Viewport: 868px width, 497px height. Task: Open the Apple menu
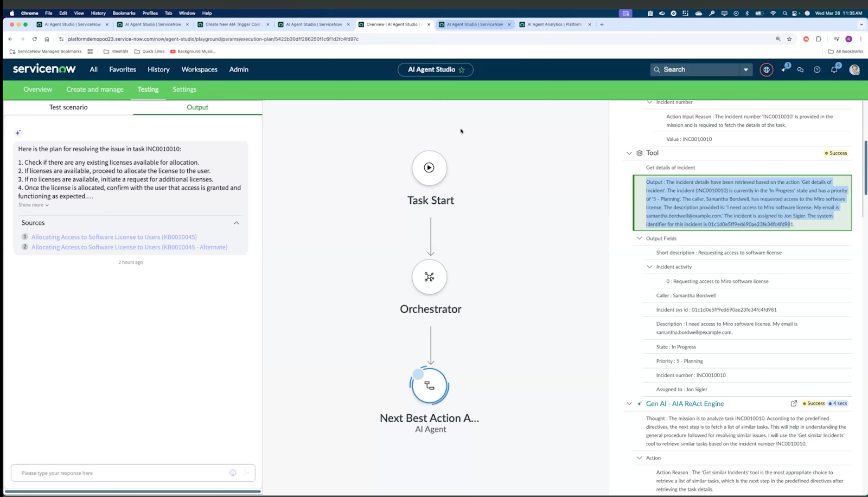[x=12, y=13]
